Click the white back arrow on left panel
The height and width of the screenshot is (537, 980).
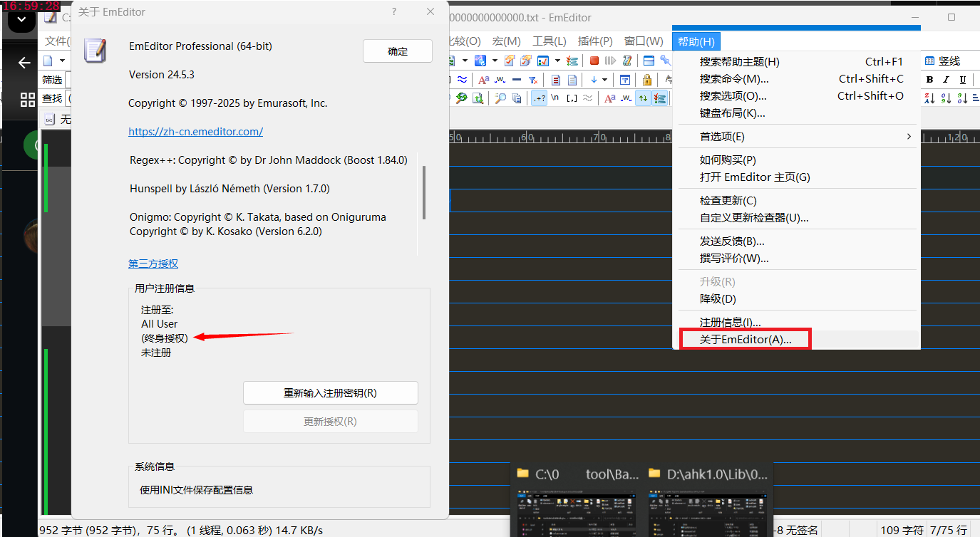(24, 63)
